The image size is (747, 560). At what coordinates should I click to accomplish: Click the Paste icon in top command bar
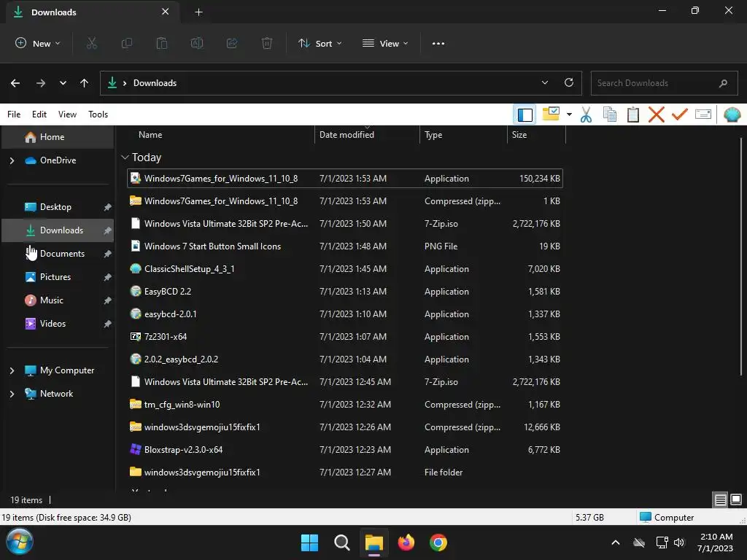162,43
